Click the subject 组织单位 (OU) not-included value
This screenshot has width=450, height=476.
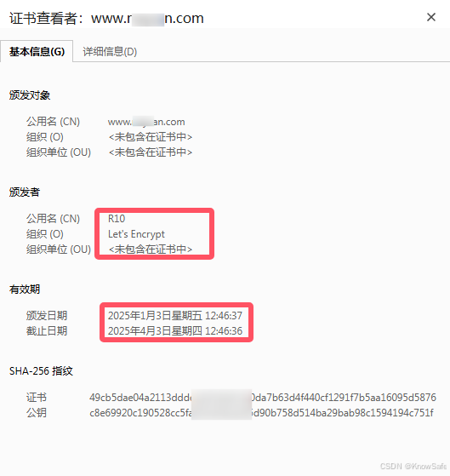(x=151, y=152)
